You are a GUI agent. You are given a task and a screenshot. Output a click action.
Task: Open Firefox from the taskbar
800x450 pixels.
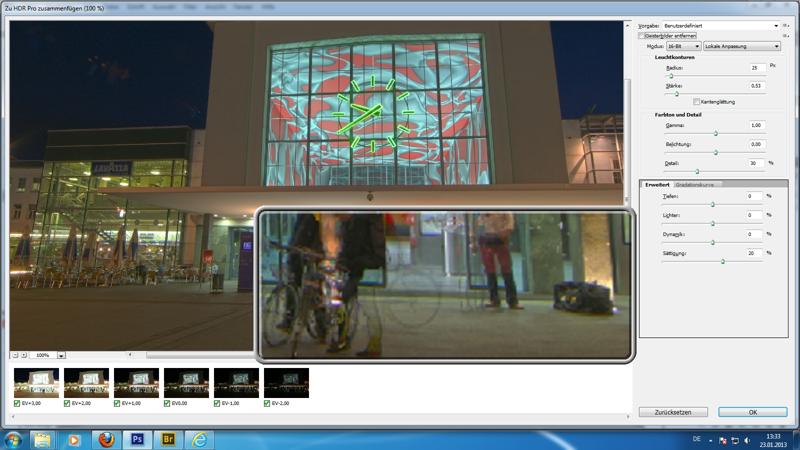tap(106, 440)
